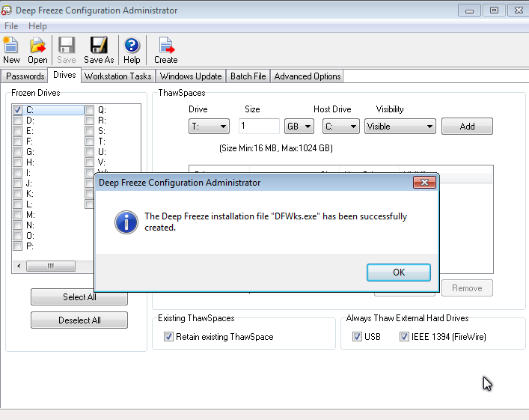Image resolution: width=529 pixels, height=420 pixels.
Task: Click the Save As toolbar icon
Action: 99,50
